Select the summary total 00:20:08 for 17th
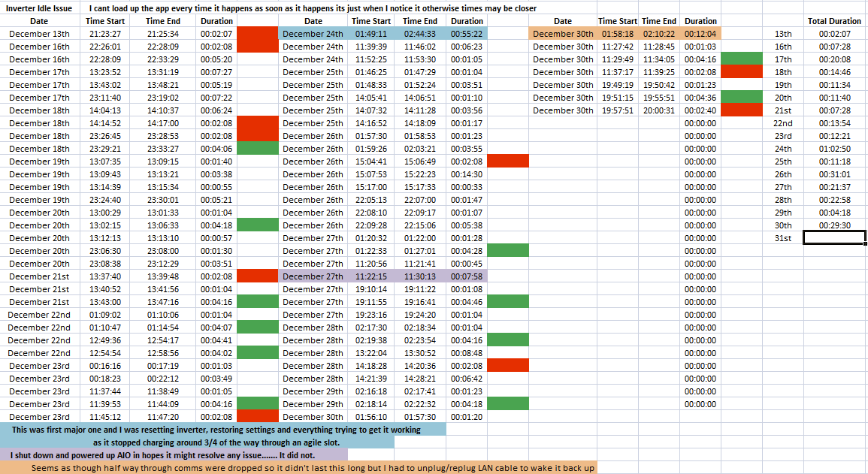Viewport: 868px width, 474px height. (834, 59)
